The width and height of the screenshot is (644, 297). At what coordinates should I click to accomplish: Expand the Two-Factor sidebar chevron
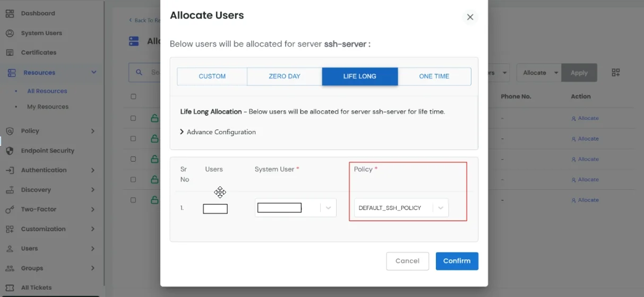(93, 209)
